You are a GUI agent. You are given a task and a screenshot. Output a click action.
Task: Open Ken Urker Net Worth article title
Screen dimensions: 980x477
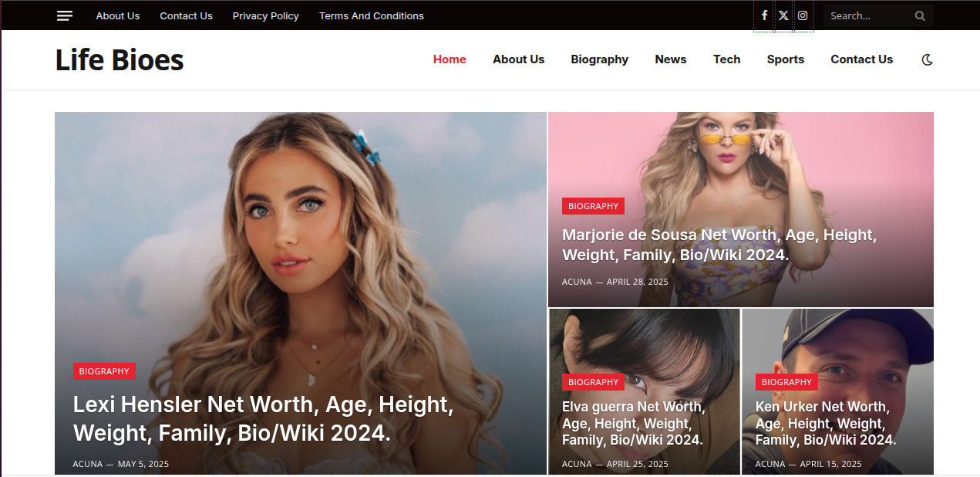coord(826,424)
